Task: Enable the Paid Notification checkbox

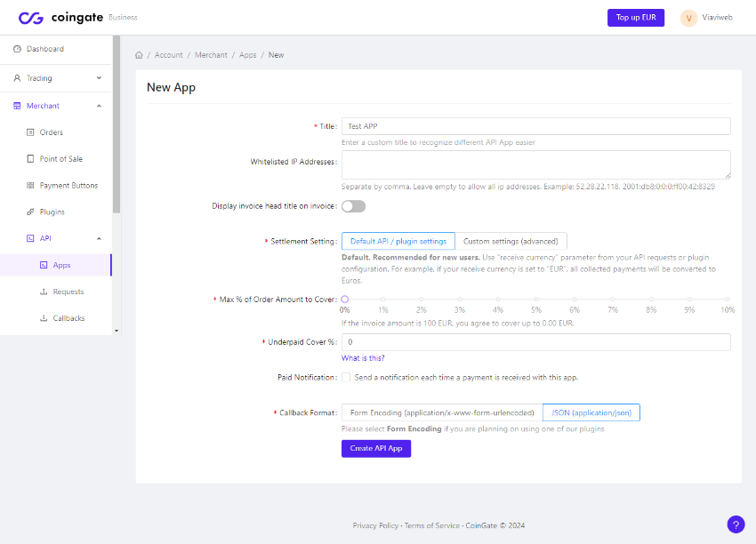Action: pos(346,377)
